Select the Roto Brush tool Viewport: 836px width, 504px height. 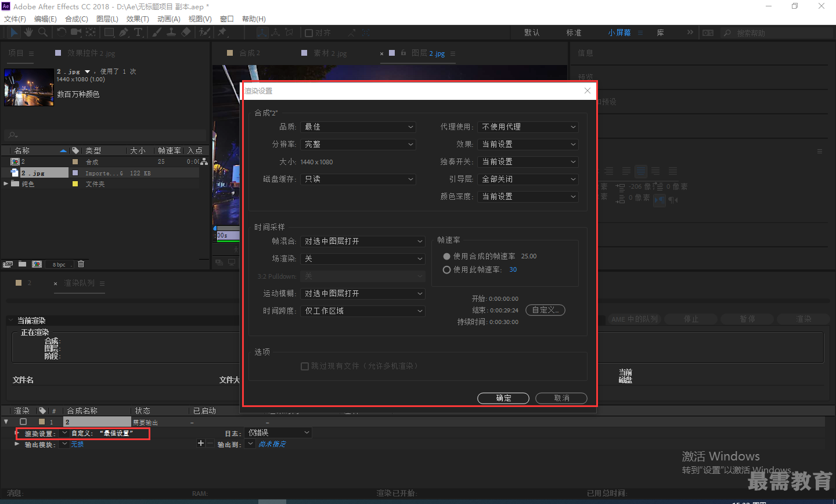pos(204,33)
